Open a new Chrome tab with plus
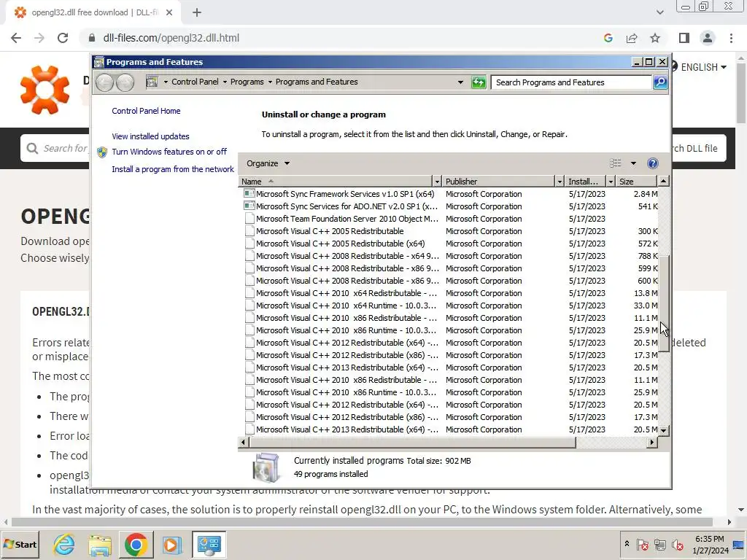Viewport: 747px width, 560px height. click(x=197, y=13)
